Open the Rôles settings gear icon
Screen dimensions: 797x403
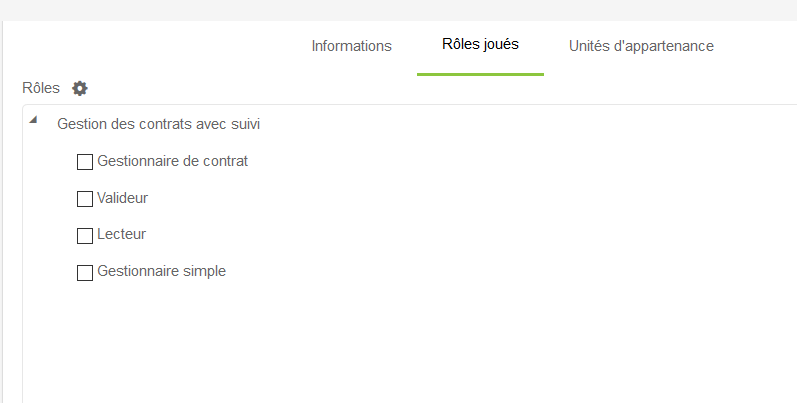pos(80,88)
